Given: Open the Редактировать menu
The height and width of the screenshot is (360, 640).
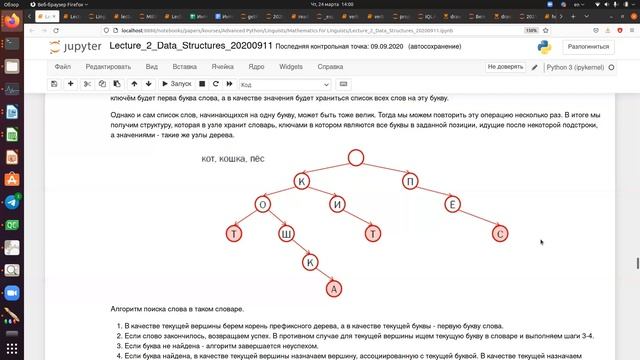Looking at the screenshot, I should tap(108, 67).
